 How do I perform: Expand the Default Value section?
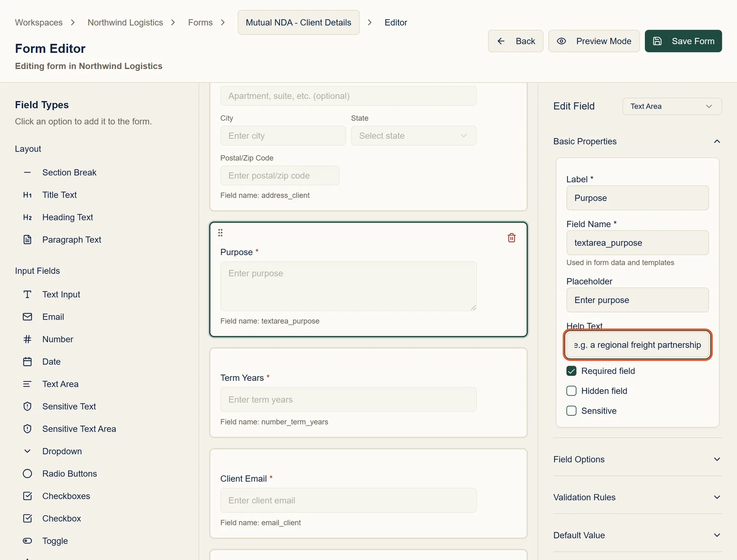coord(638,535)
